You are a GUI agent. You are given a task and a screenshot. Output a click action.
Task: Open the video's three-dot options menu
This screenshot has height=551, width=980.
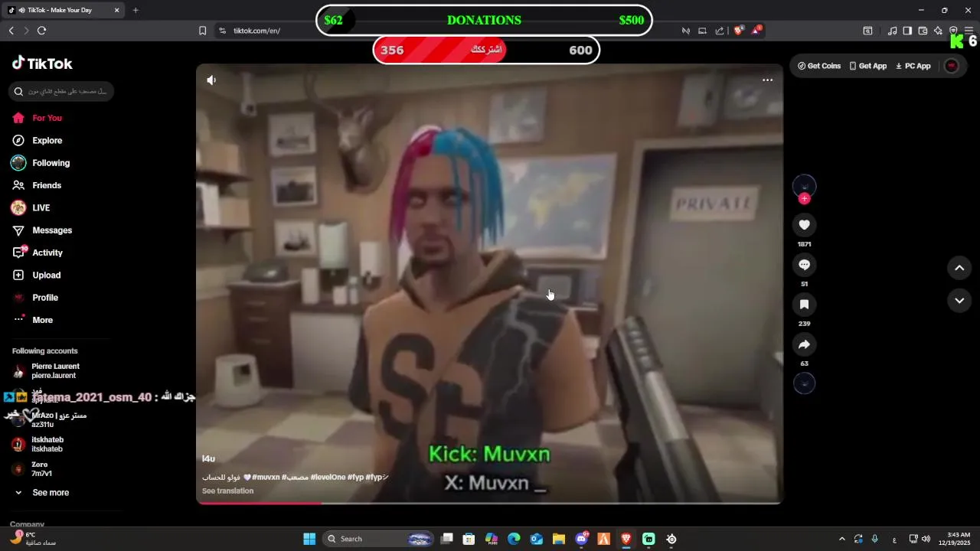[x=767, y=80]
